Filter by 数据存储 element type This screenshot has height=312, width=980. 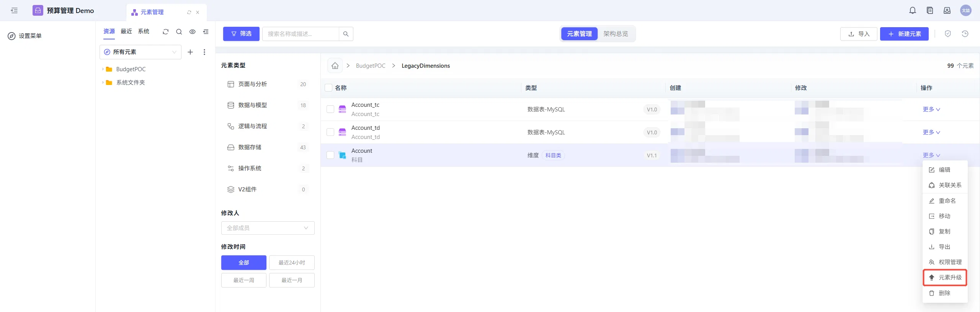[268, 147]
